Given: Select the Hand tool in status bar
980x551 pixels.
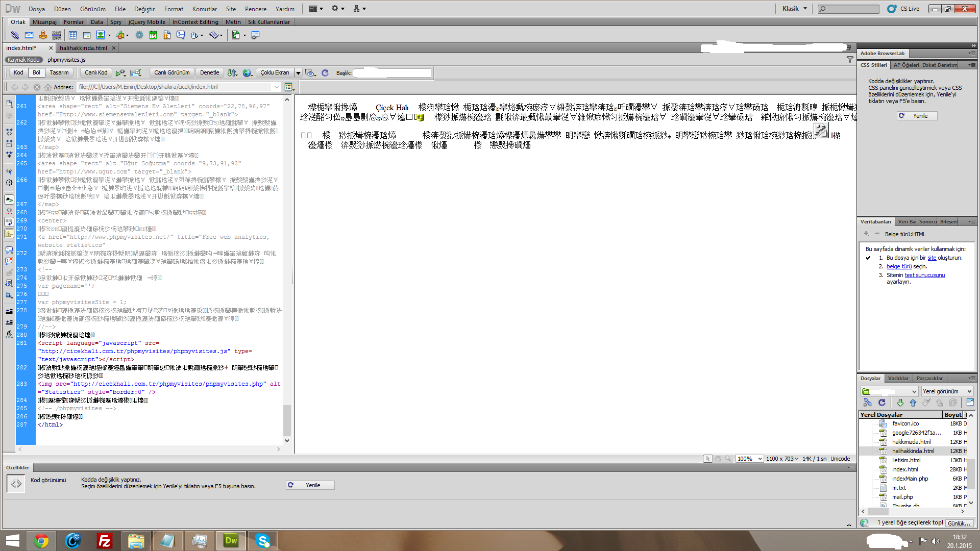Looking at the screenshot, I should [x=718, y=459].
